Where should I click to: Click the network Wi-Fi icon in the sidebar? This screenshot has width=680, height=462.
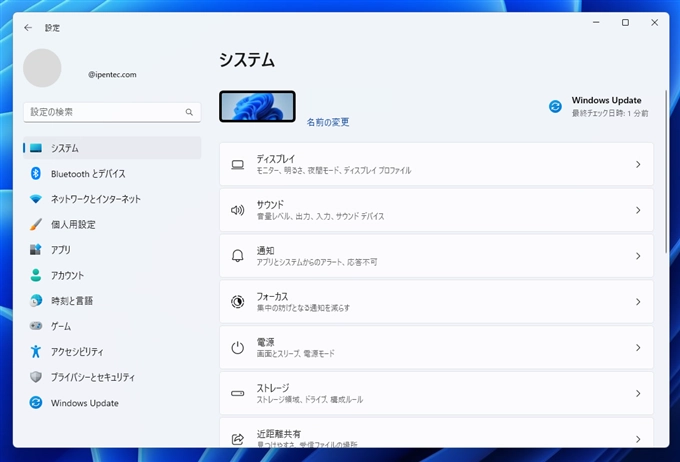click(x=36, y=199)
